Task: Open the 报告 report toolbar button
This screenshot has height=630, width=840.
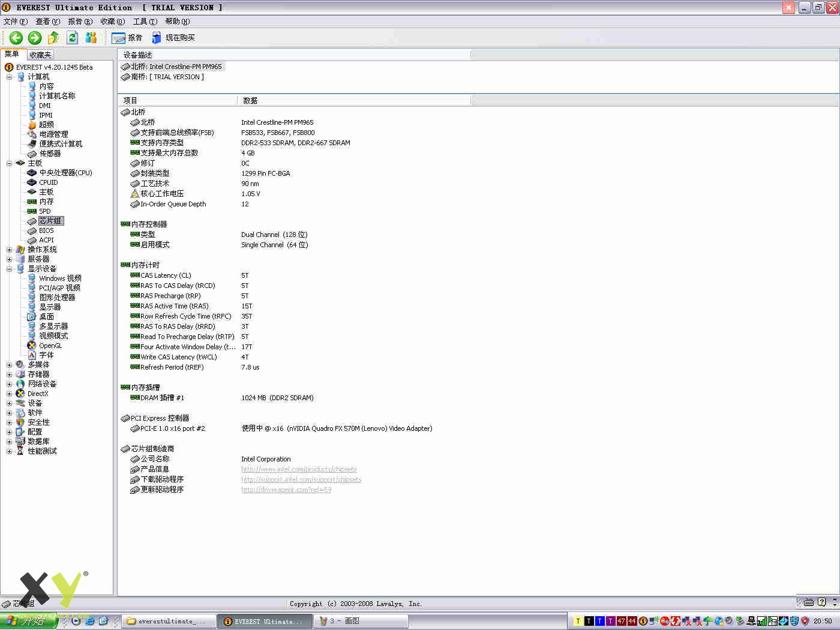Action: click(x=127, y=38)
